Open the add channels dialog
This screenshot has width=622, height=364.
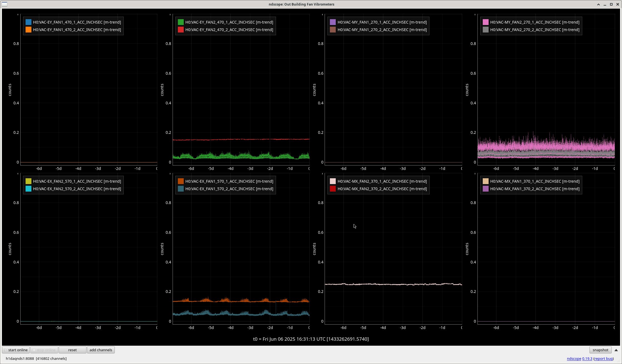pos(101,350)
